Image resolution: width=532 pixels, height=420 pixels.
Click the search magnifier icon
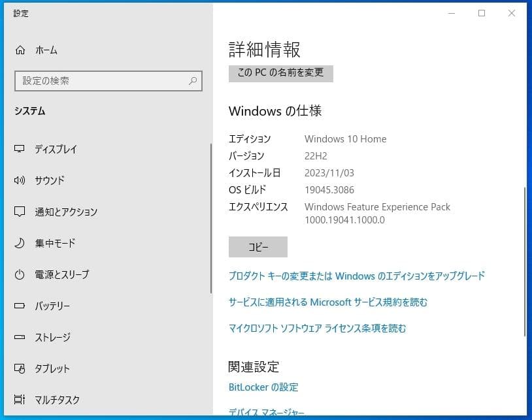[193, 81]
